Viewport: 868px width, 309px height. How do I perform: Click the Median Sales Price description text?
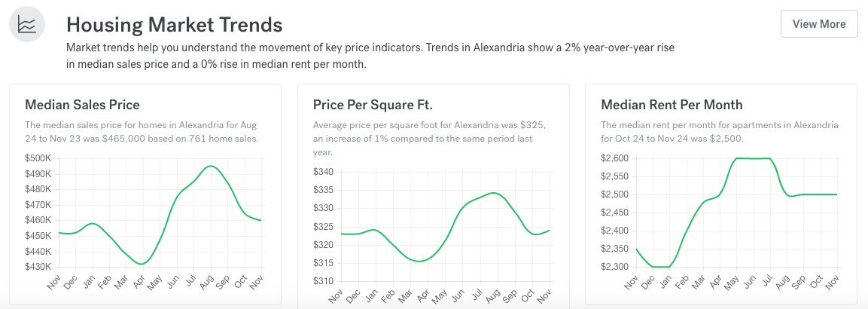pos(142,132)
